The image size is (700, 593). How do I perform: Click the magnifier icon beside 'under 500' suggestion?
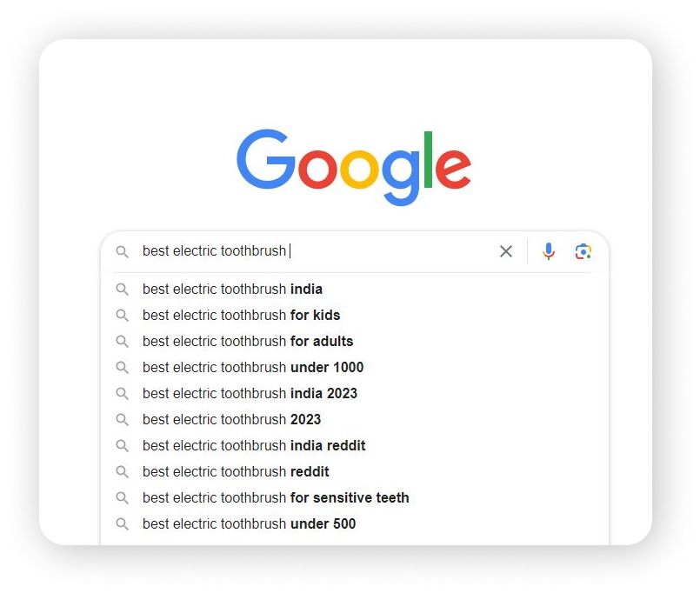click(x=123, y=523)
